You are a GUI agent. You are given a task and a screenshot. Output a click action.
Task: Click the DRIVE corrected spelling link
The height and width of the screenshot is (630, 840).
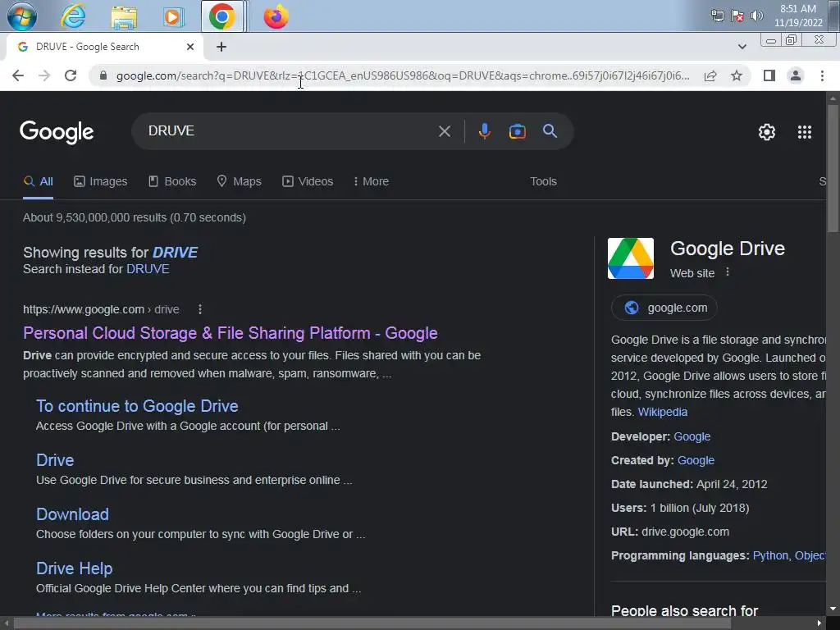(x=176, y=253)
